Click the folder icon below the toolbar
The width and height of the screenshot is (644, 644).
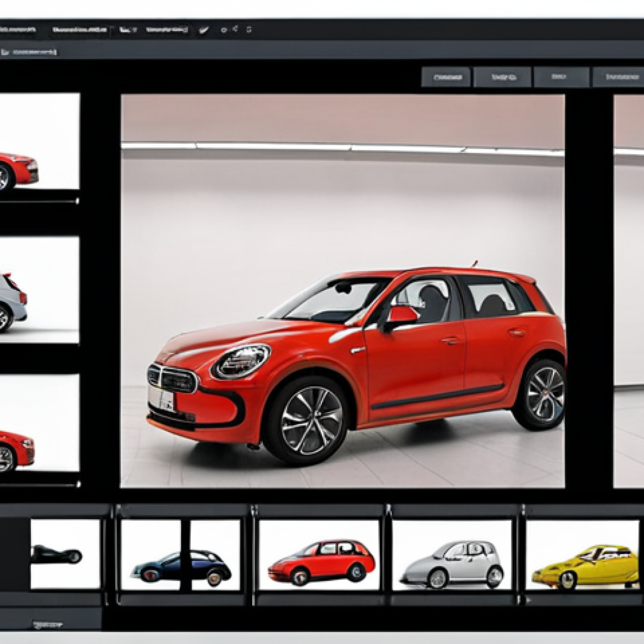pos(6,52)
